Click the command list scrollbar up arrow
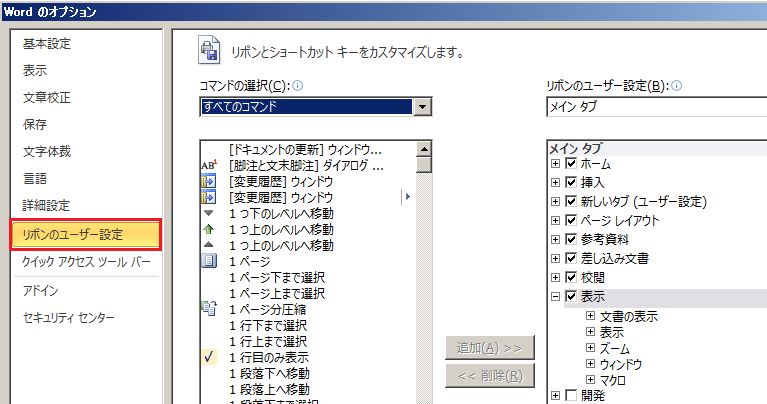Screen dimensions: 767x404 pos(424,149)
